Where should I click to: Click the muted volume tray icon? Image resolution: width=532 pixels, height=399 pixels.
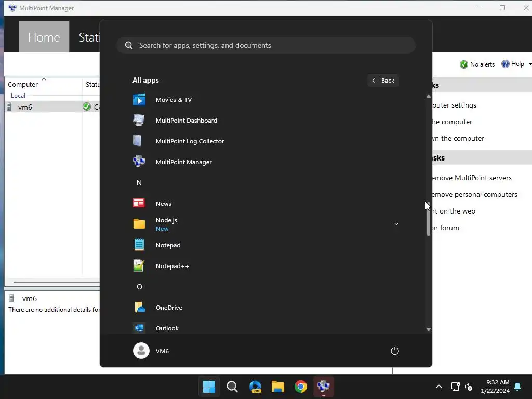pos(469,387)
